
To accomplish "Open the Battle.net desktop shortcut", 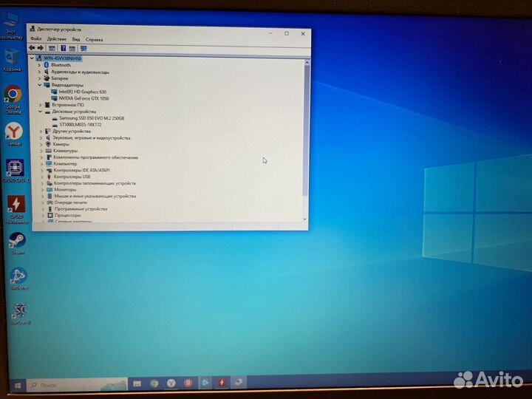I will pos(18,276).
